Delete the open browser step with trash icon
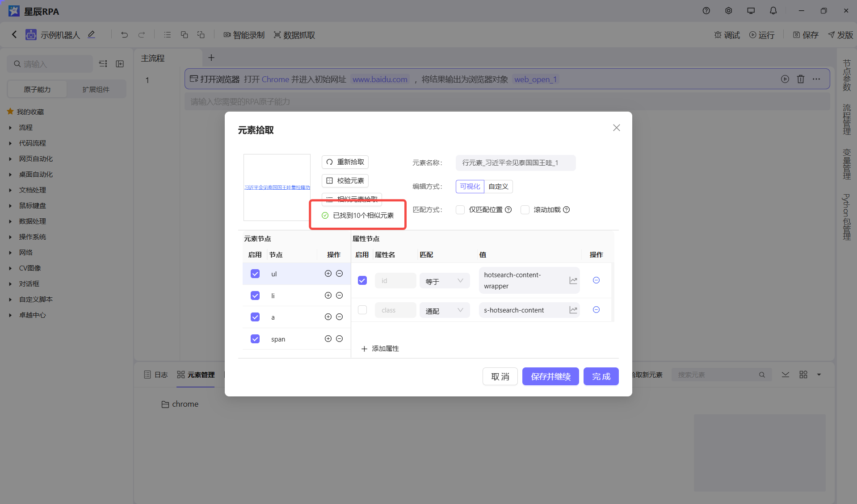 (x=800, y=79)
